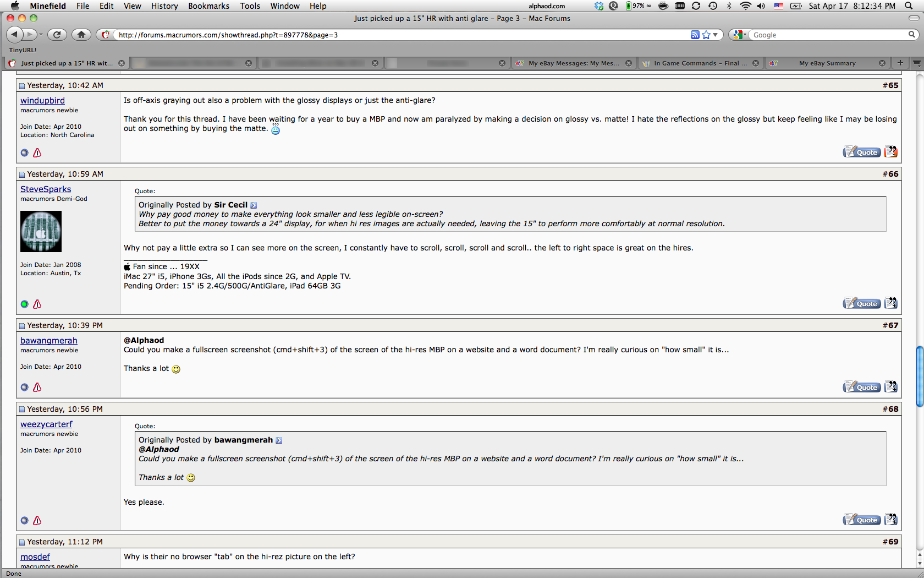Select the 'Just picked up a 15" HR' tab
The width and height of the screenshot is (924, 578).
coord(66,63)
